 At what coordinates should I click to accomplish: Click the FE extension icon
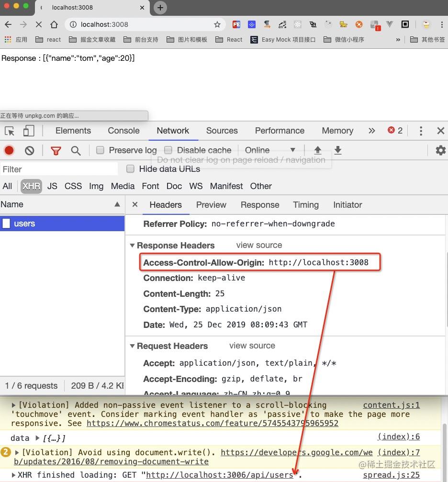pos(236,24)
